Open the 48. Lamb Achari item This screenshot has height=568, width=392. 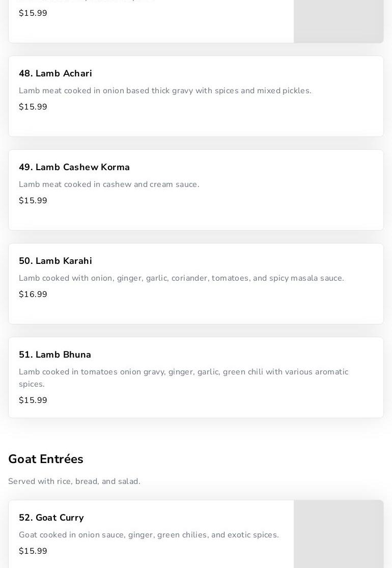(x=196, y=96)
